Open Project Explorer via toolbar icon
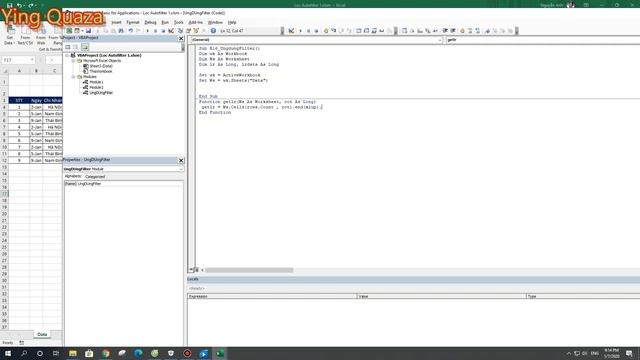This screenshot has height=360, width=640. [180, 31]
